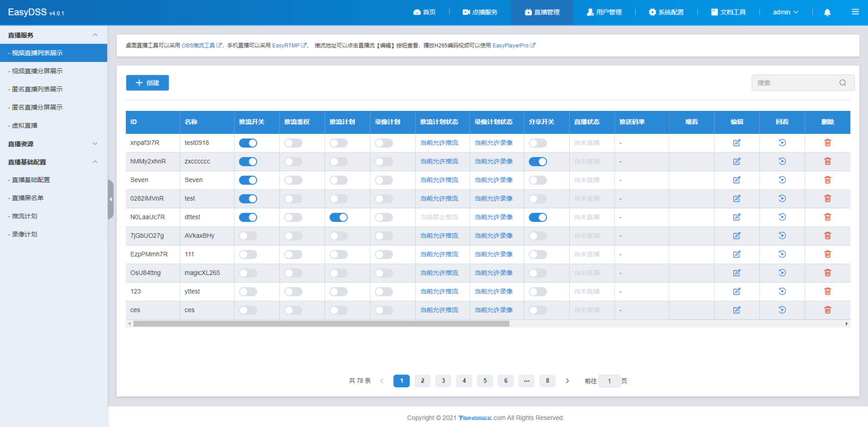Select 虚拟直播 in the sidebar

click(54, 125)
